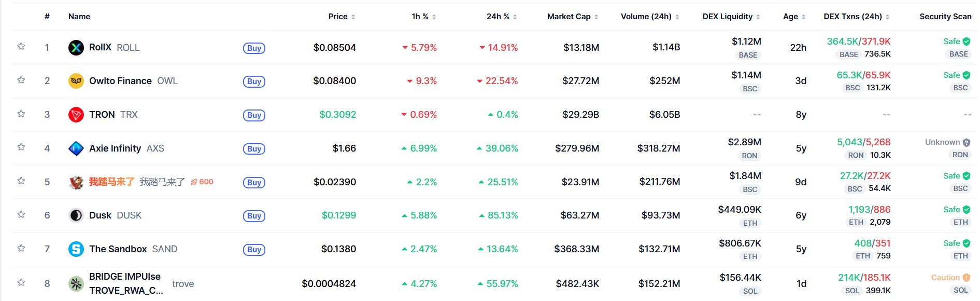The height and width of the screenshot is (301, 980).
Task: Click the Dusk token logo icon
Action: tap(76, 215)
